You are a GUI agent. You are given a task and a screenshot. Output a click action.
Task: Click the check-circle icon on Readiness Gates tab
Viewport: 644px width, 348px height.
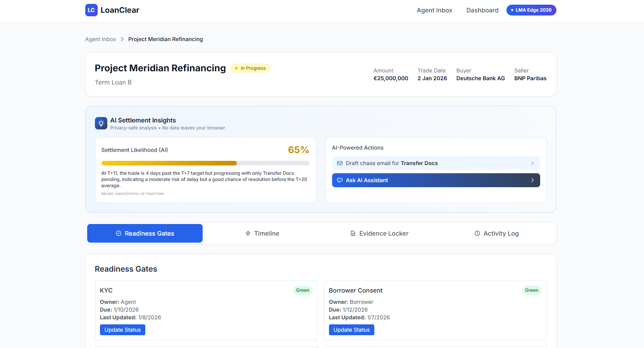[x=119, y=233]
